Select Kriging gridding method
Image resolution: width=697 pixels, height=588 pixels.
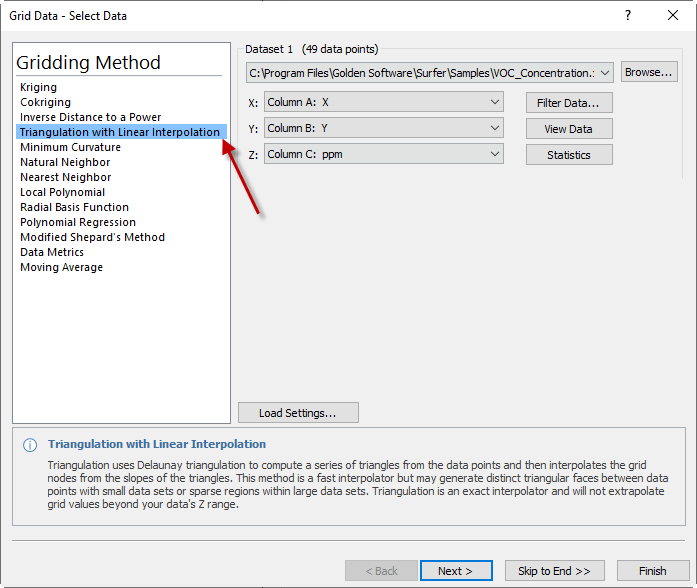[x=39, y=87]
